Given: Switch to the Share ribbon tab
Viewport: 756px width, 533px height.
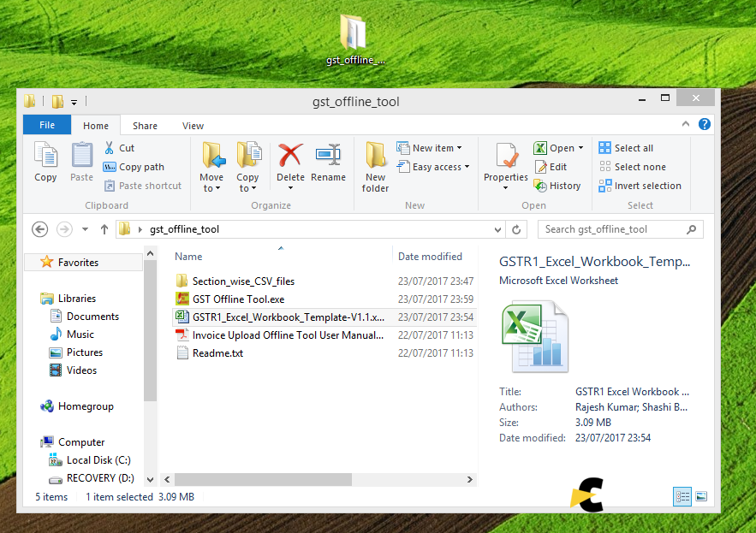Looking at the screenshot, I should tap(146, 125).
